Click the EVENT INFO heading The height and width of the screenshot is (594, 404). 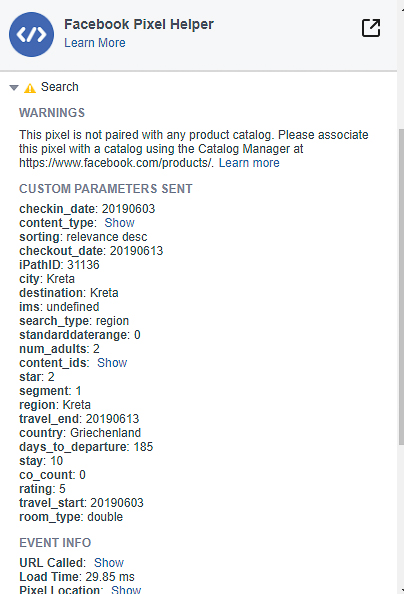(55, 542)
